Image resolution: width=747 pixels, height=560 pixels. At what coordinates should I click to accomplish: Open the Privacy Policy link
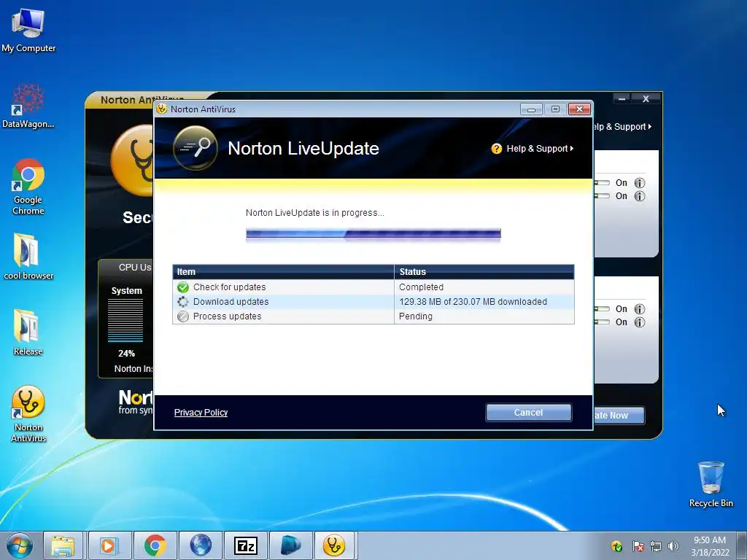pos(201,413)
